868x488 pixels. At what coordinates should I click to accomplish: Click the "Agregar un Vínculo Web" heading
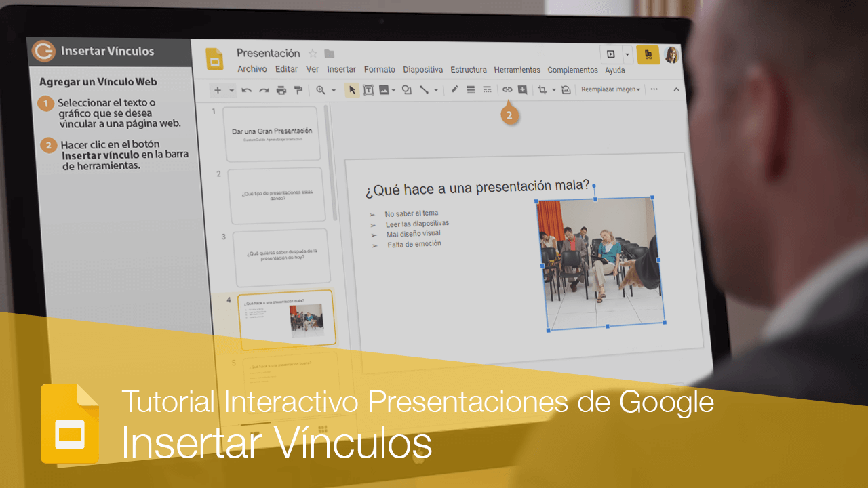point(98,82)
